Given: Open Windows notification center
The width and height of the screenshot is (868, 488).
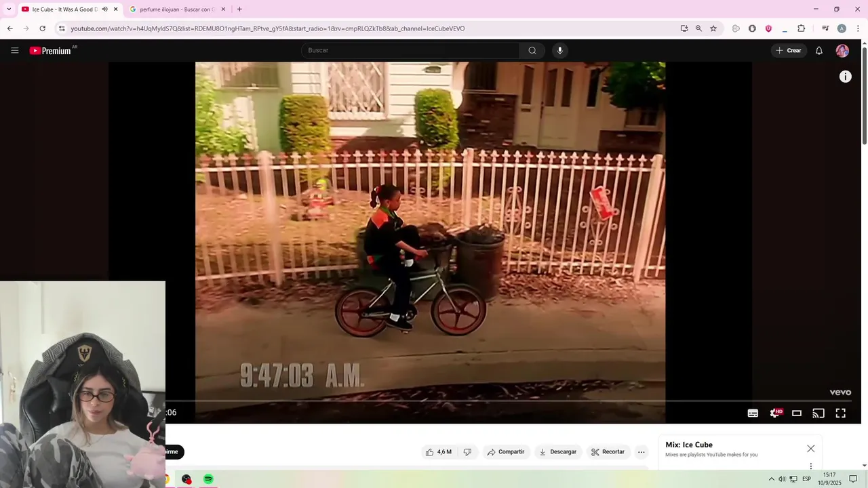Looking at the screenshot, I should [x=853, y=479].
